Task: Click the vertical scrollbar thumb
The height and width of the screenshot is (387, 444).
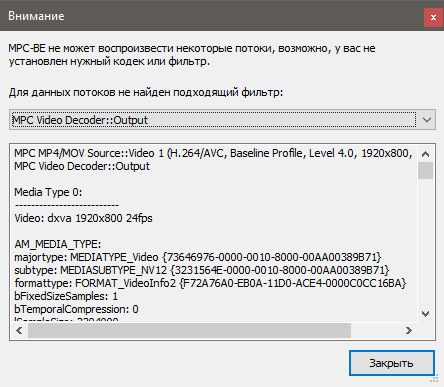Action: point(425,171)
